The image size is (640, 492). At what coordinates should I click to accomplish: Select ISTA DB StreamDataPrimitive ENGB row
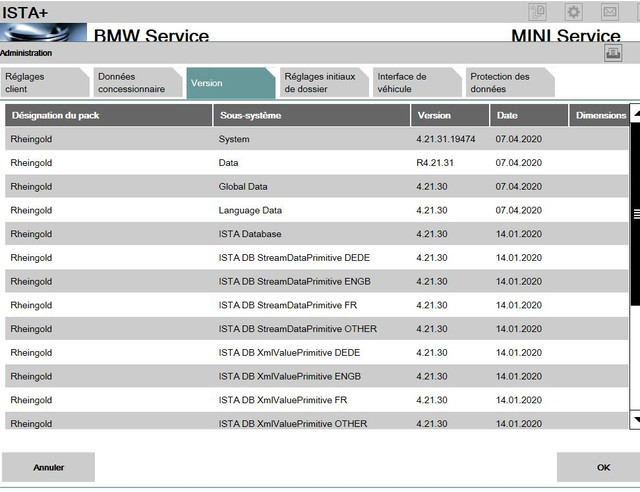coord(316,281)
